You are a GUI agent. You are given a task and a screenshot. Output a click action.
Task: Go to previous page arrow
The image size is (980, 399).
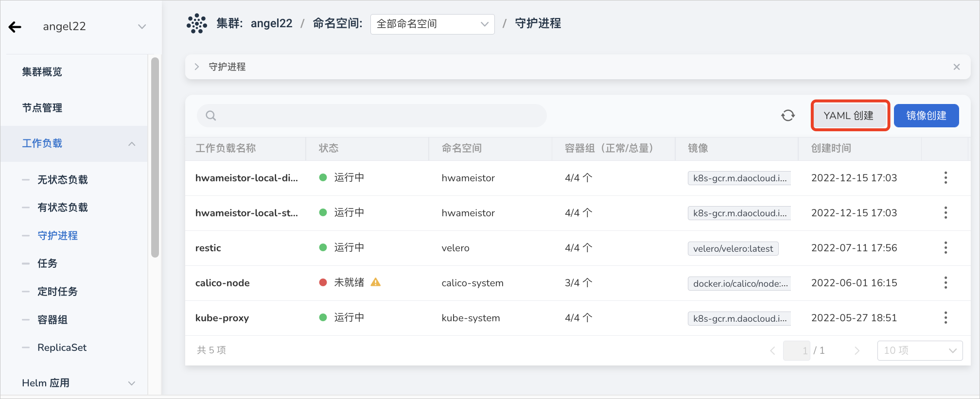click(x=772, y=351)
